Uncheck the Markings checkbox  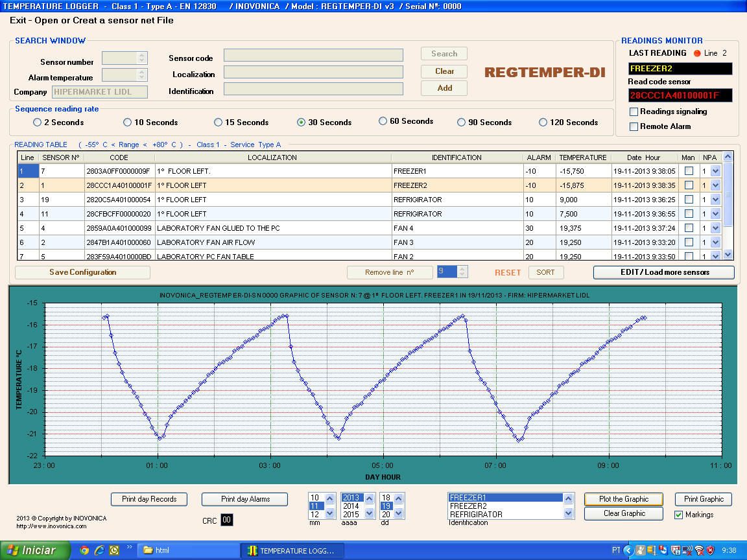coord(679,515)
